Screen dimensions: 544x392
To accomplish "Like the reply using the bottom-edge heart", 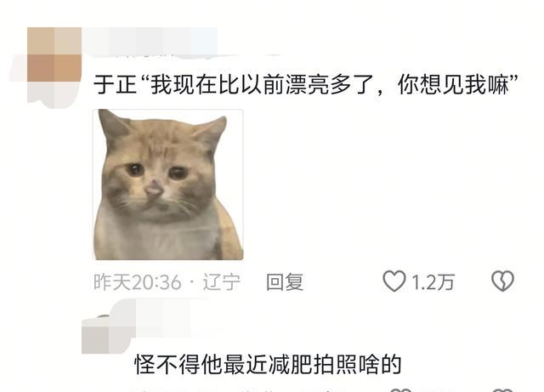I will pyautogui.click(x=401, y=389).
